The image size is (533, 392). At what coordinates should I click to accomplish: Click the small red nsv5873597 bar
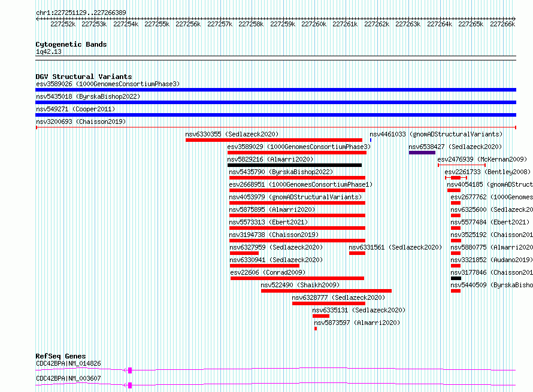[316, 329]
